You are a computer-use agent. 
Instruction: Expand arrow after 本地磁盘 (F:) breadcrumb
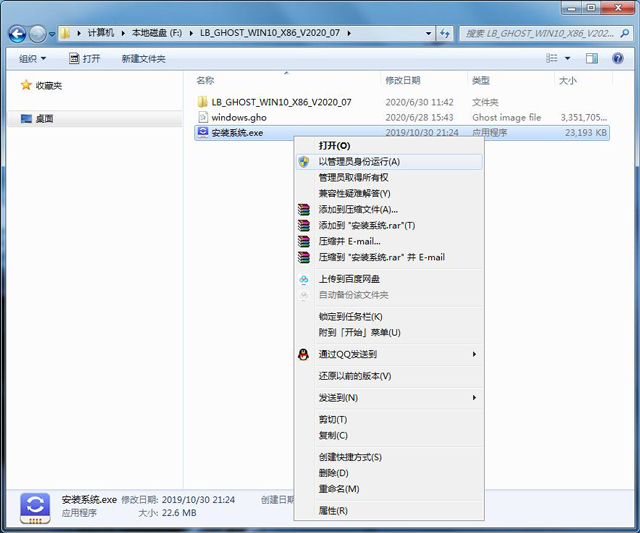(x=191, y=33)
